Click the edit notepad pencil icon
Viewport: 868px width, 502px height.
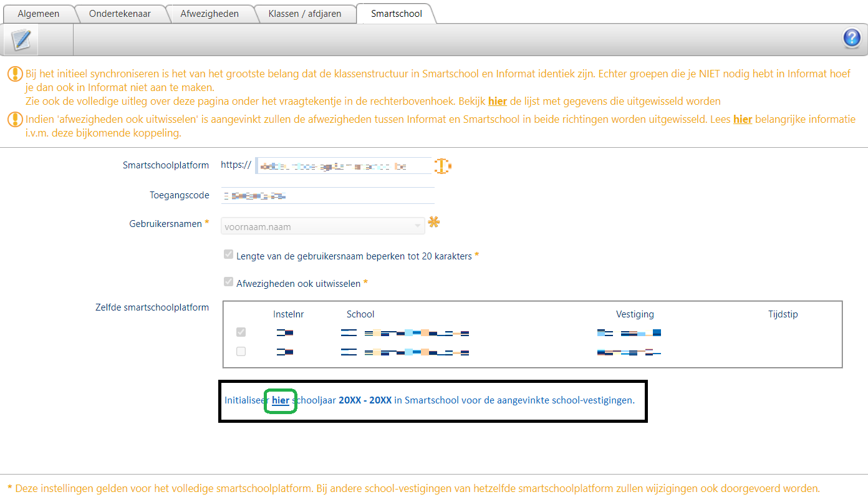[x=21, y=39]
